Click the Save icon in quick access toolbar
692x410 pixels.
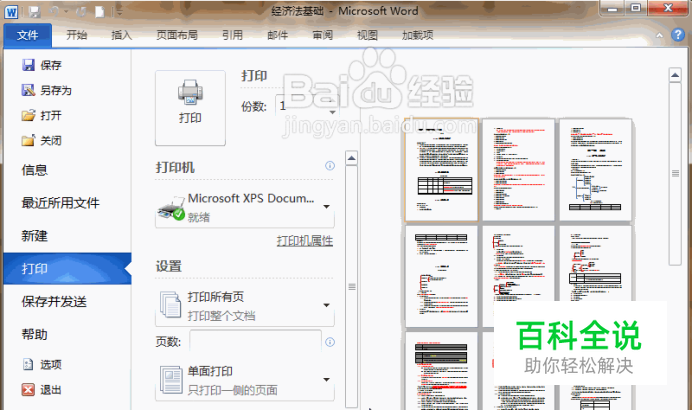tap(34, 12)
